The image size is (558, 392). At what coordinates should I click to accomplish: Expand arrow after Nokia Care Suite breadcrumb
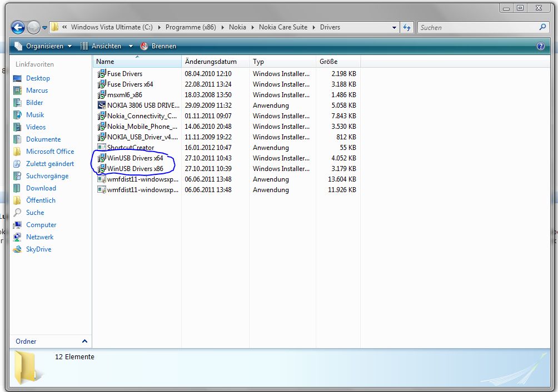[x=314, y=27]
